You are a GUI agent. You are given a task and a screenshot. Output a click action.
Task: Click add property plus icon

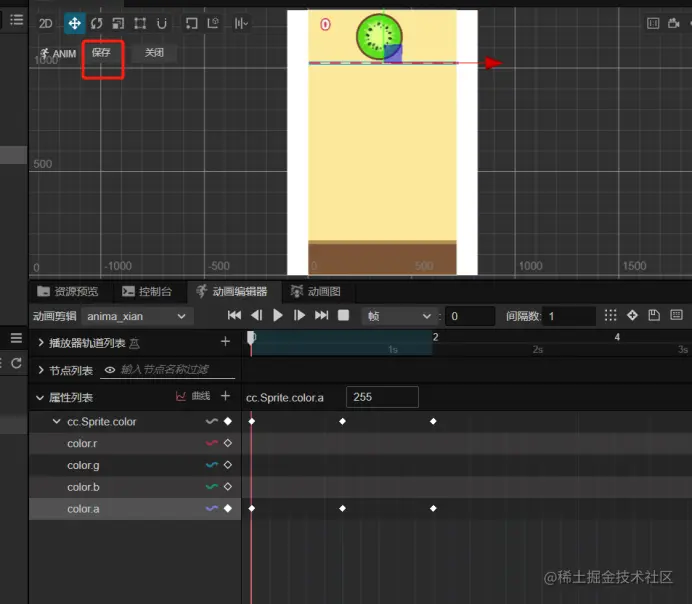point(225,396)
